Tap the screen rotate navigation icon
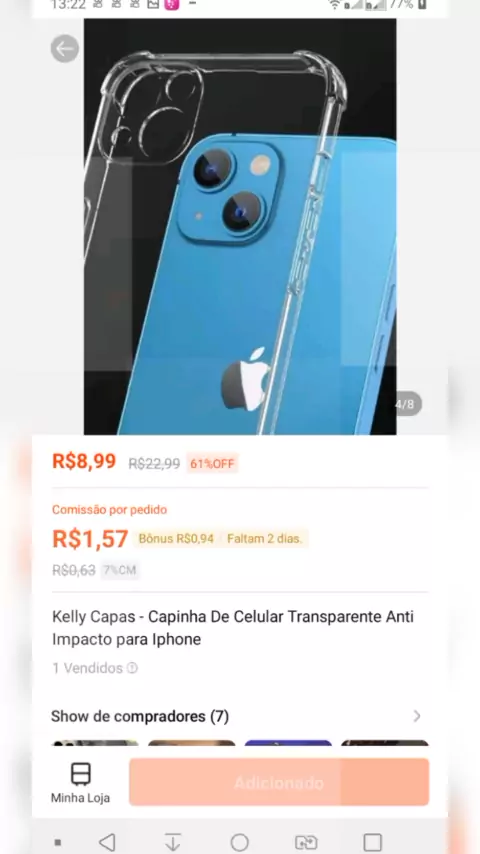480x854 pixels. (x=306, y=842)
